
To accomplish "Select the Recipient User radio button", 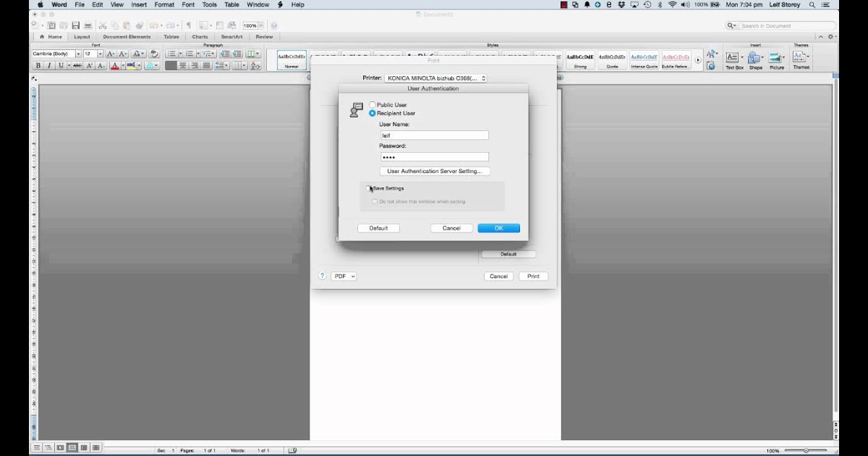I will (373, 113).
